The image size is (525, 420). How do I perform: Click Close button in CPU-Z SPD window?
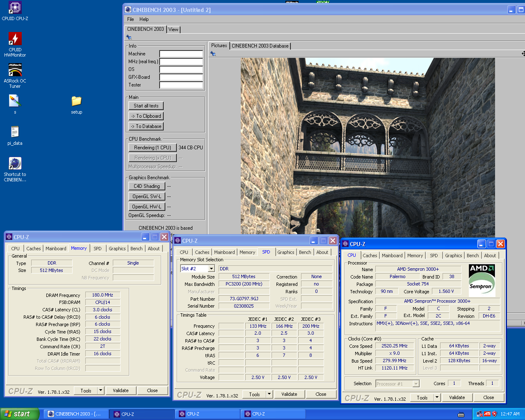click(x=321, y=394)
